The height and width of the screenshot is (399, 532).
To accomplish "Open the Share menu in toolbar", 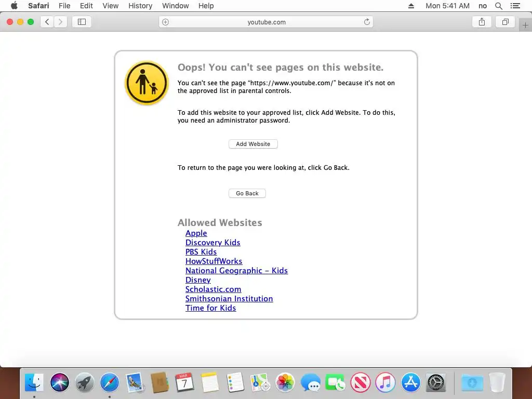I will [x=482, y=22].
